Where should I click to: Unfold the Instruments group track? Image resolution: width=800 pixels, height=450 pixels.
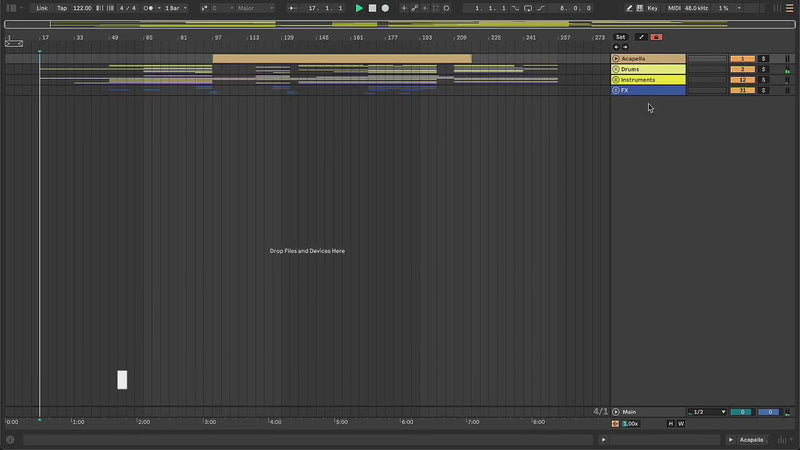tap(616, 80)
